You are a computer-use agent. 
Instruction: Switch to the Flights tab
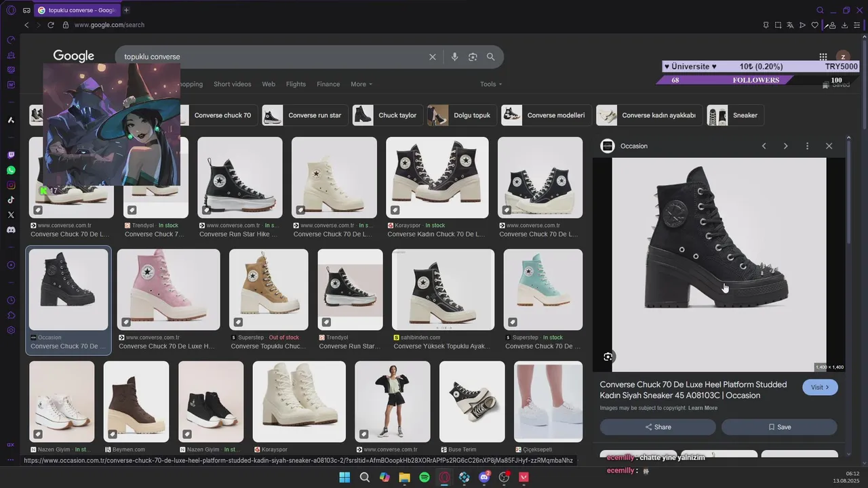[x=296, y=84]
